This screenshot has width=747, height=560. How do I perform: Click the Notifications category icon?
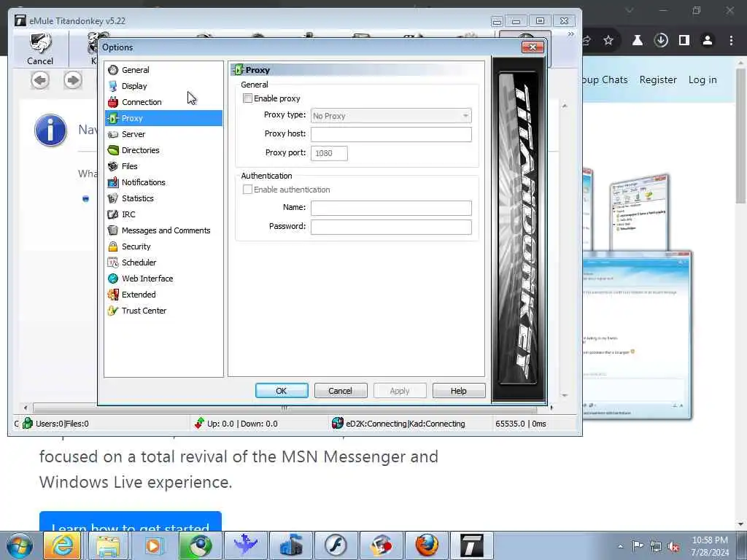click(x=113, y=182)
